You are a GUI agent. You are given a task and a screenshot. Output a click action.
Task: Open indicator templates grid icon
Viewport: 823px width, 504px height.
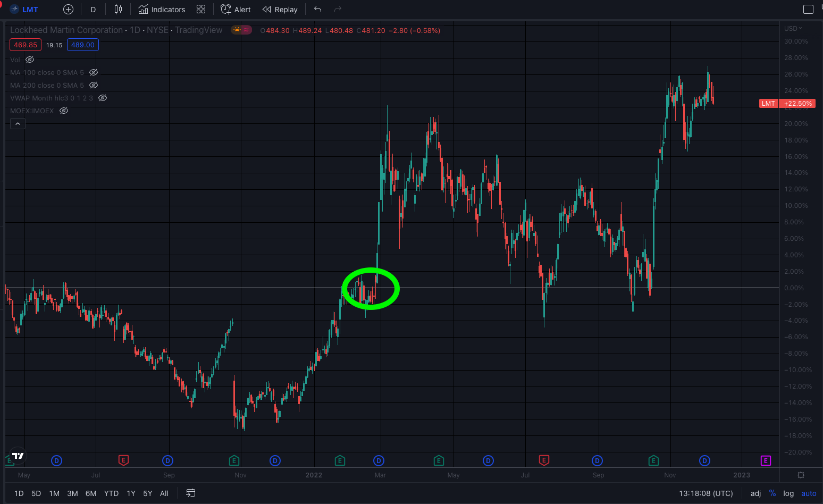coord(201,10)
